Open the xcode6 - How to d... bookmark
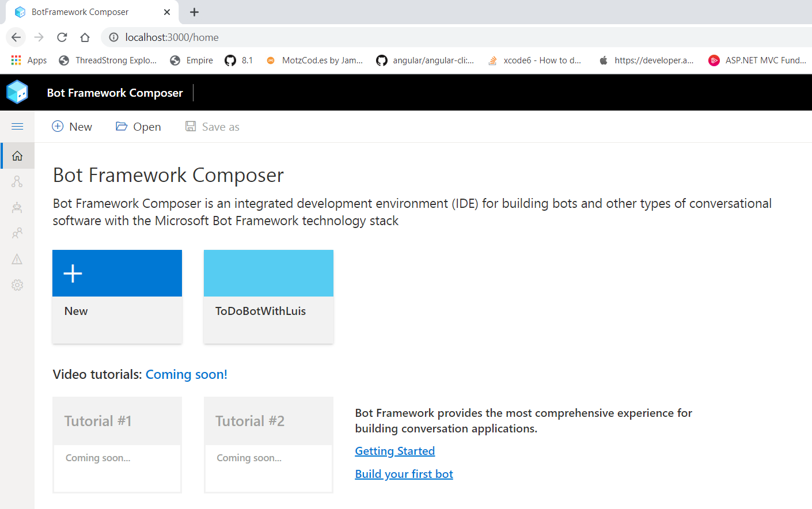 (534, 60)
